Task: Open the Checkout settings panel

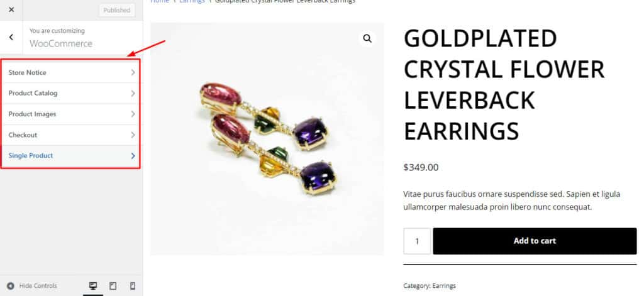Action: [x=23, y=135]
